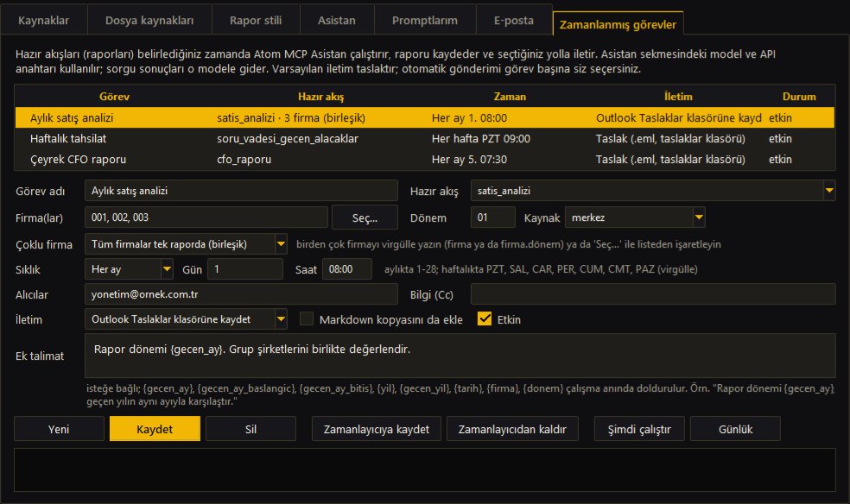Image resolution: width=850 pixels, height=504 pixels.
Task: Click the Durum column header
Action: click(799, 97)
